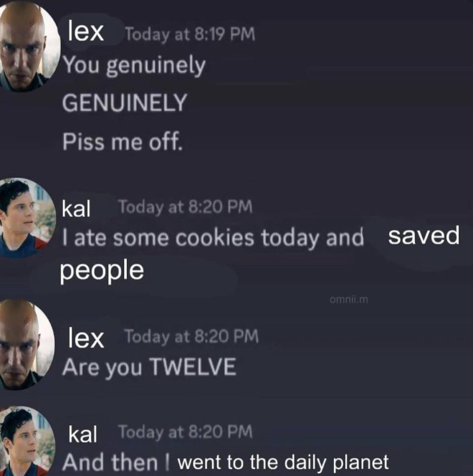Image resolution: width=473 pixels, height=476 pixels.
Task: Select lex username above "Are you TWELVE"
Action: coord(86,338)
